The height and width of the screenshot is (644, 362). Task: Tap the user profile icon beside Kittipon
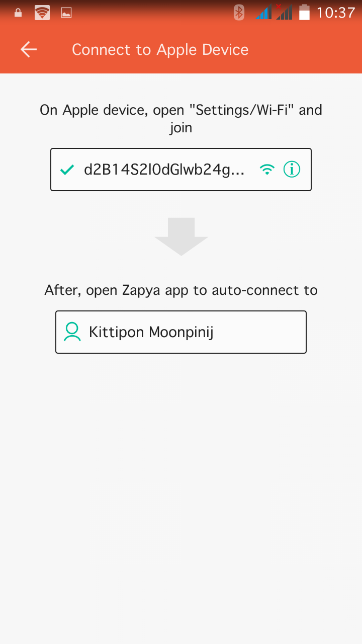[x=72, y=332]
